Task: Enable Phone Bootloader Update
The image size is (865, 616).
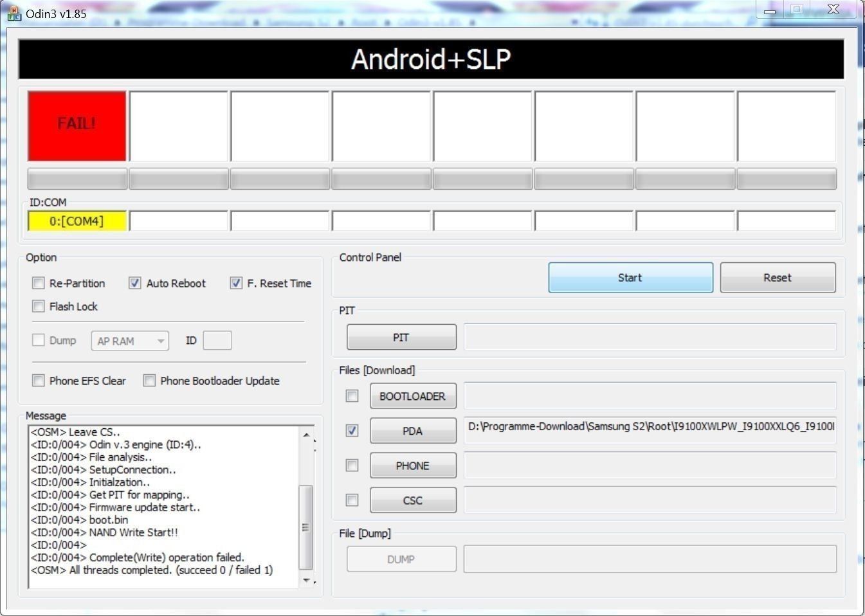Action: point(149,381)
